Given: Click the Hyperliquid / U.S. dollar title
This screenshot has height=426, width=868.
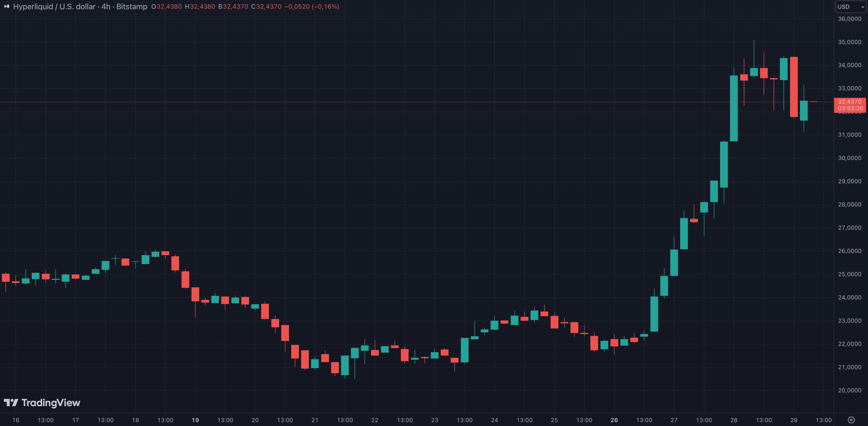Looking at the screenshot, I should click(54, 7).
